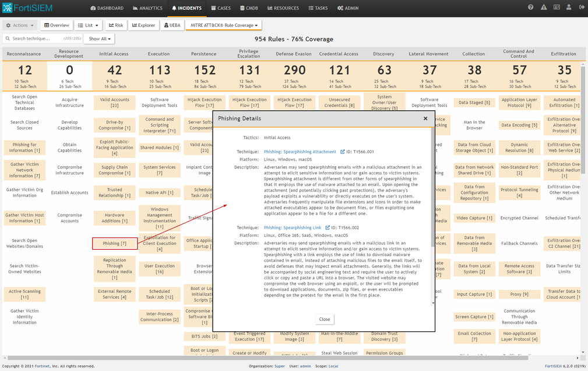This screenshot has height=371, width=588.
Task: Select Remote Access Software [3]
Action: coord(519,268)
